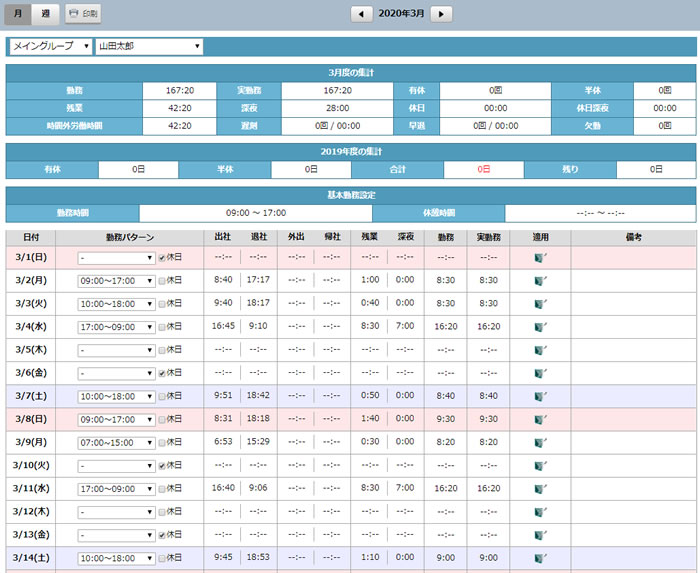Screen dimensions: 700x573
Task: Check 休日 checkbox for 3/8(日)
Action: [162, 419]
